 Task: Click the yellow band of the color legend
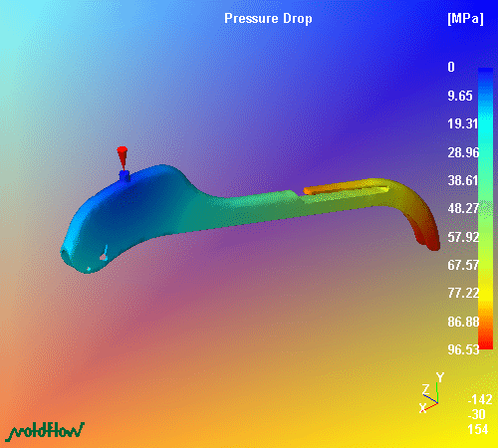point(485,289)
